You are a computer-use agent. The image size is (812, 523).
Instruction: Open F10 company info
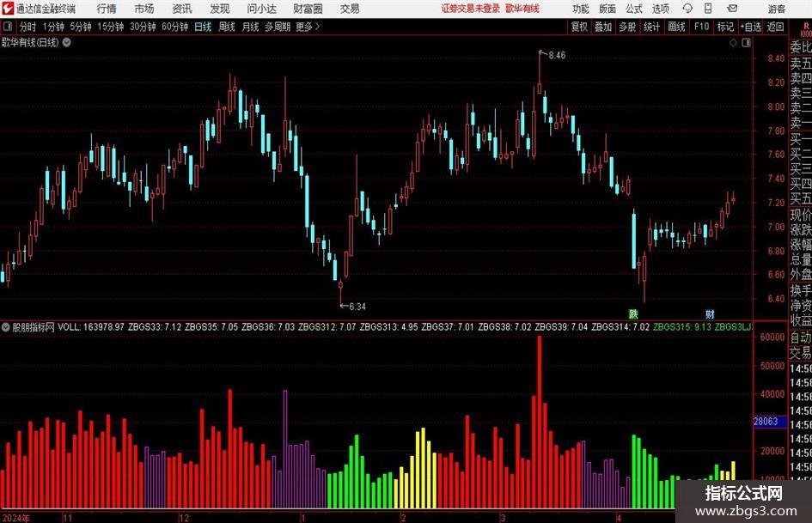(x=701, y=27)
